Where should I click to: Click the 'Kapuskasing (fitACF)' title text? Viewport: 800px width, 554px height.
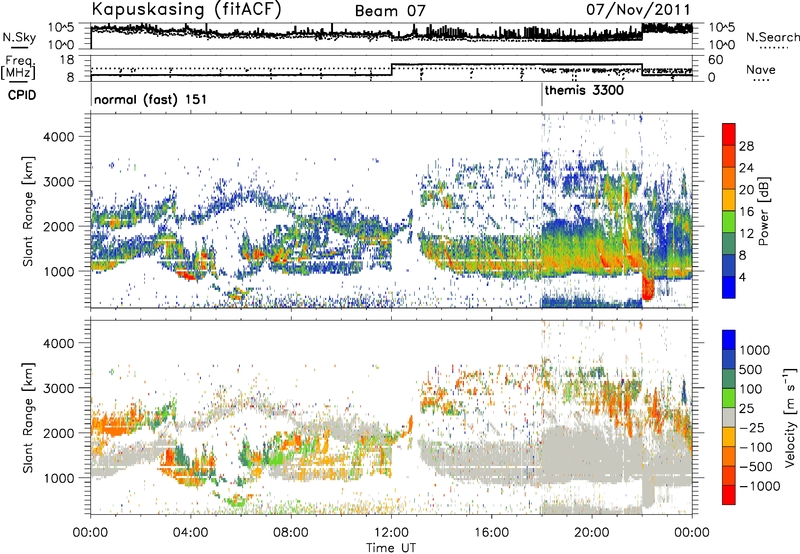point(186,9)
